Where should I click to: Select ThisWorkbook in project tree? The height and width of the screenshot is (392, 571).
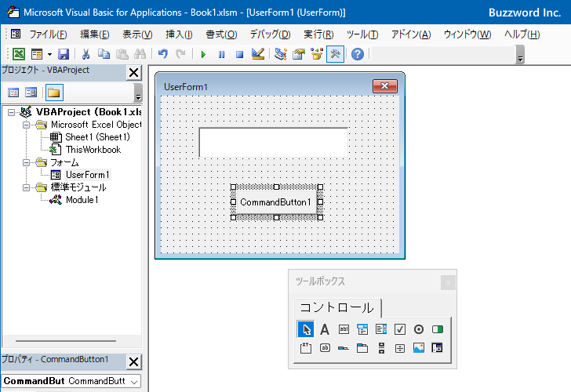[93, 150]
